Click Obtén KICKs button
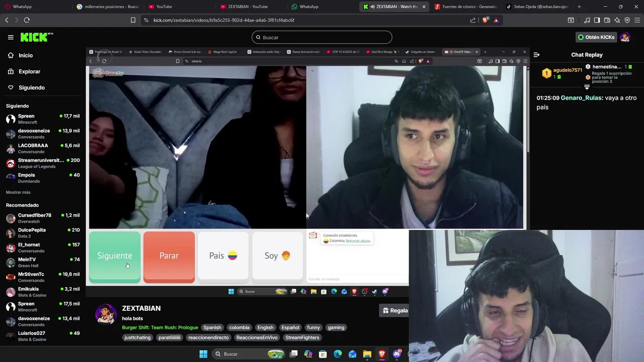 [x=596, y=37]
